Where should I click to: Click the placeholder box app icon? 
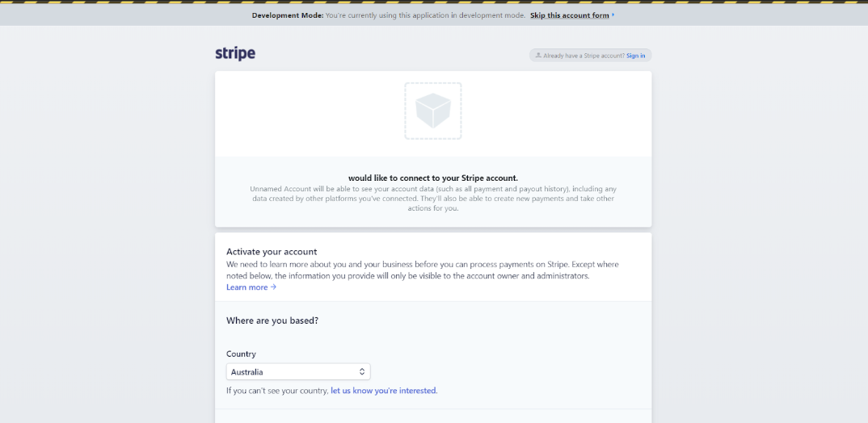click(x=433, y=111)
